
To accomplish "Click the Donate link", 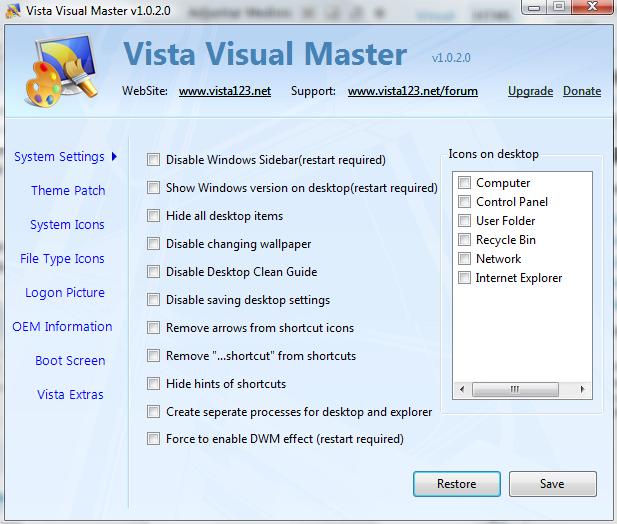I will (582, 91).
